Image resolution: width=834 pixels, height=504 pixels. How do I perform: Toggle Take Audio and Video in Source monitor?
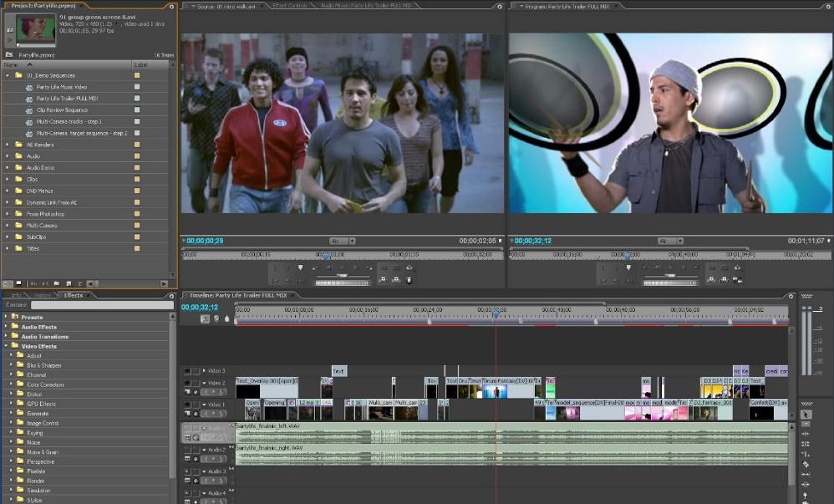point(409,279)
